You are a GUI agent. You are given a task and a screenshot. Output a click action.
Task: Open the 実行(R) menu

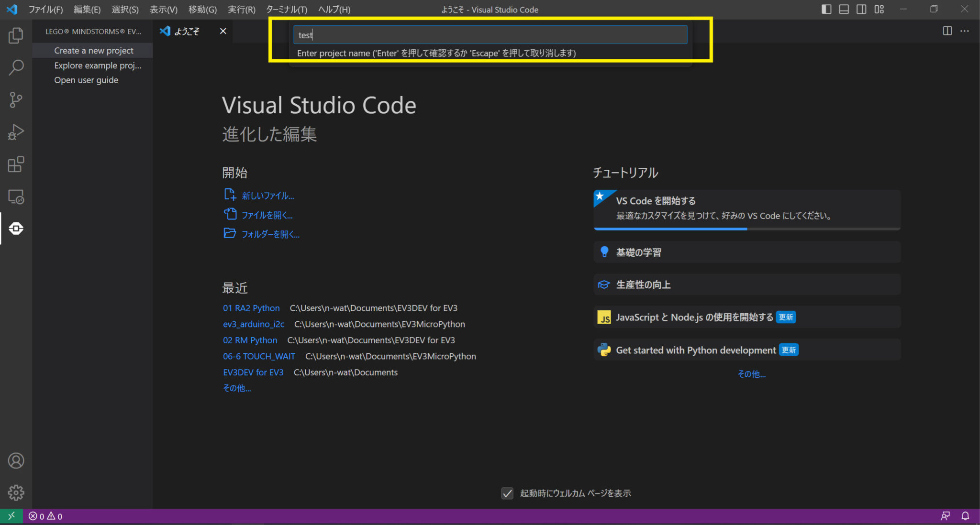242,10
